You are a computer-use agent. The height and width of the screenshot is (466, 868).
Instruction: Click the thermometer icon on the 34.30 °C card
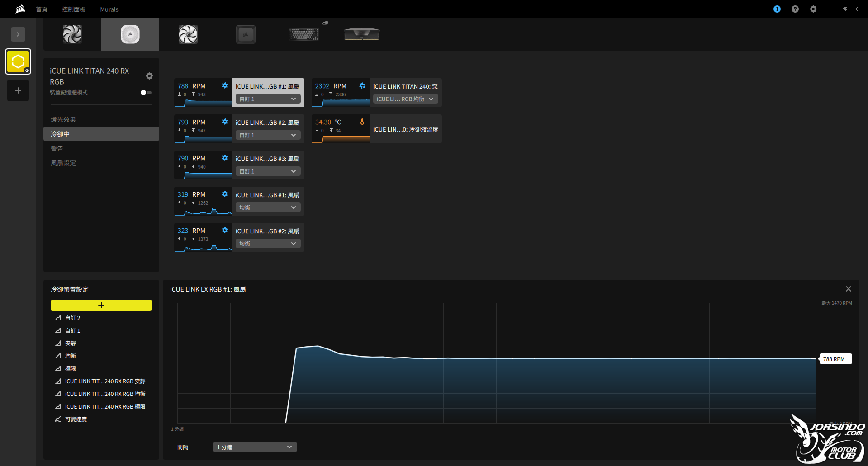click(362, 122)
